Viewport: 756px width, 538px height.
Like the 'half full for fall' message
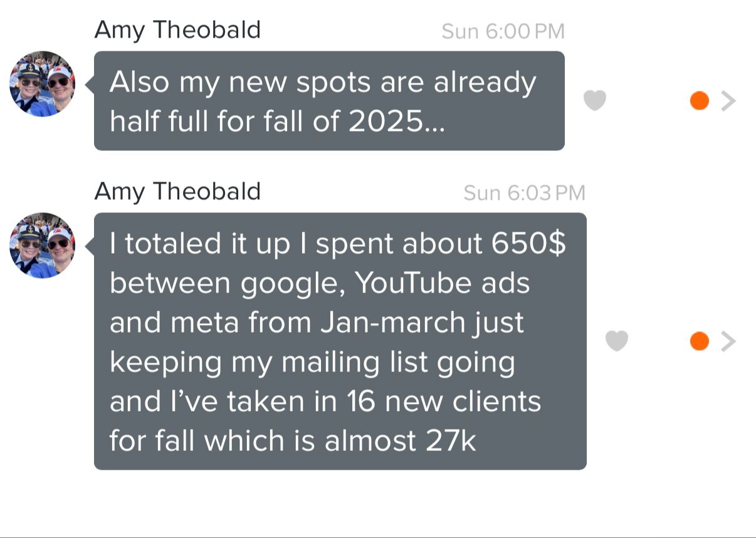coord(595,100)
